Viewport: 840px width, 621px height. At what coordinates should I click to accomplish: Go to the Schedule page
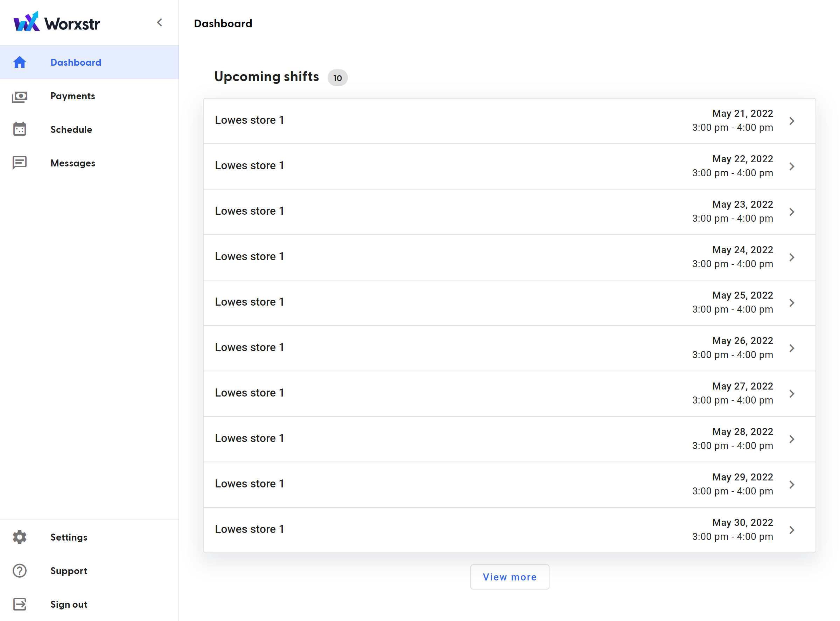pos(71,130)
